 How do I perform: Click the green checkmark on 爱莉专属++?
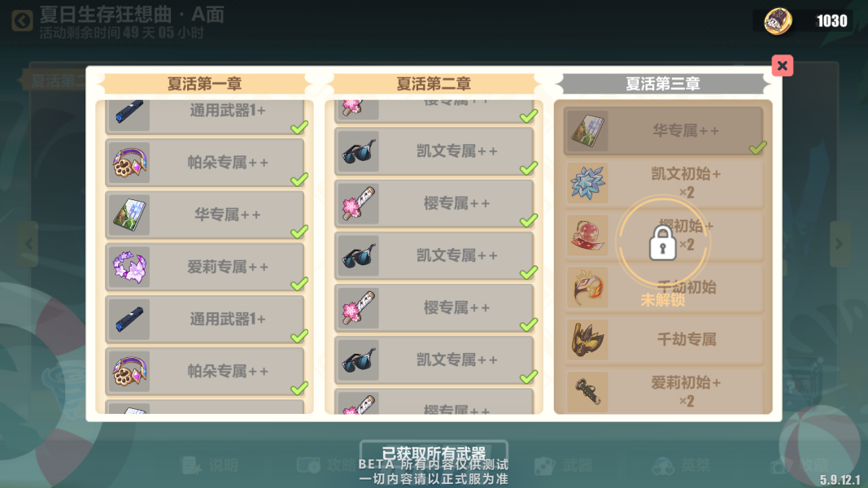299,284
